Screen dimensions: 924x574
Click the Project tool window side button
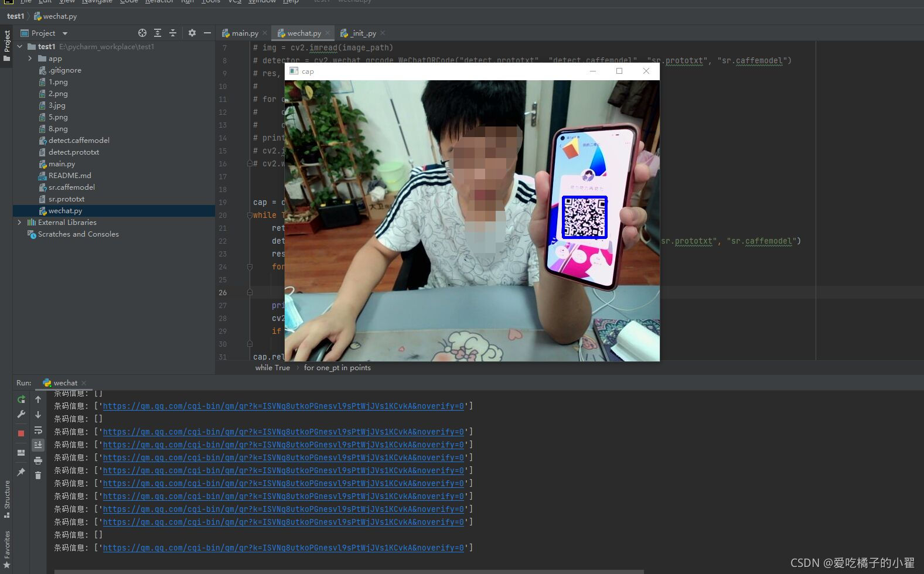pos(7,46)
